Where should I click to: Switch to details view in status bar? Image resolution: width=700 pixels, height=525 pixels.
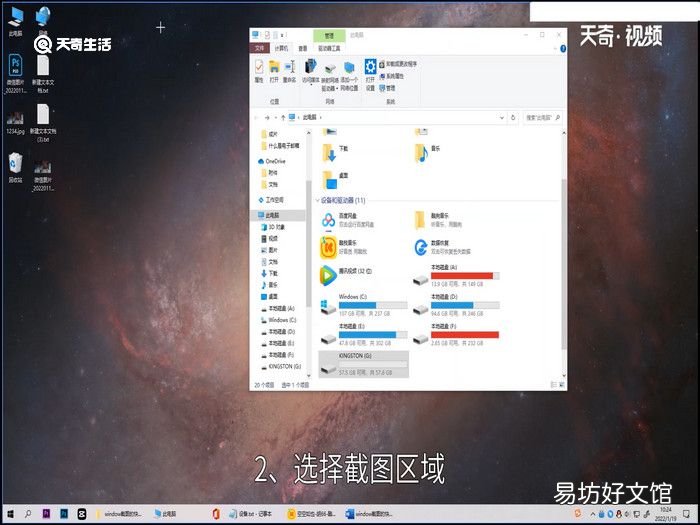[554, 384]
